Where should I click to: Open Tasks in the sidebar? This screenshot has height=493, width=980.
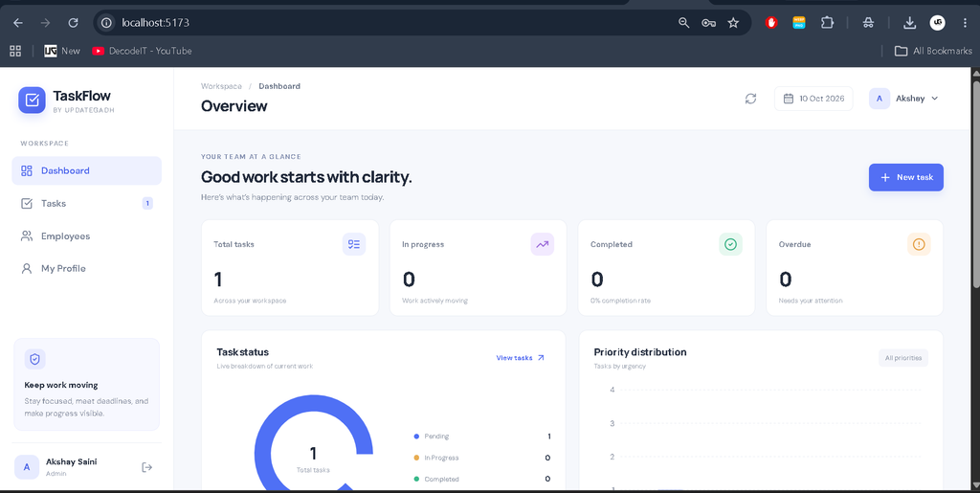coord(87,203)
